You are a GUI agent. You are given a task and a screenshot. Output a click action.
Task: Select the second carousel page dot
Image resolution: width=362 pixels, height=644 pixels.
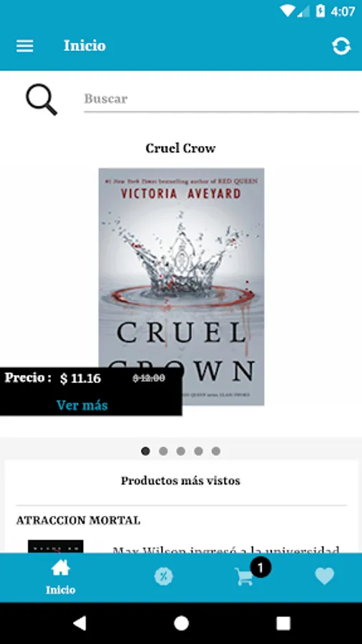point(163,452)
